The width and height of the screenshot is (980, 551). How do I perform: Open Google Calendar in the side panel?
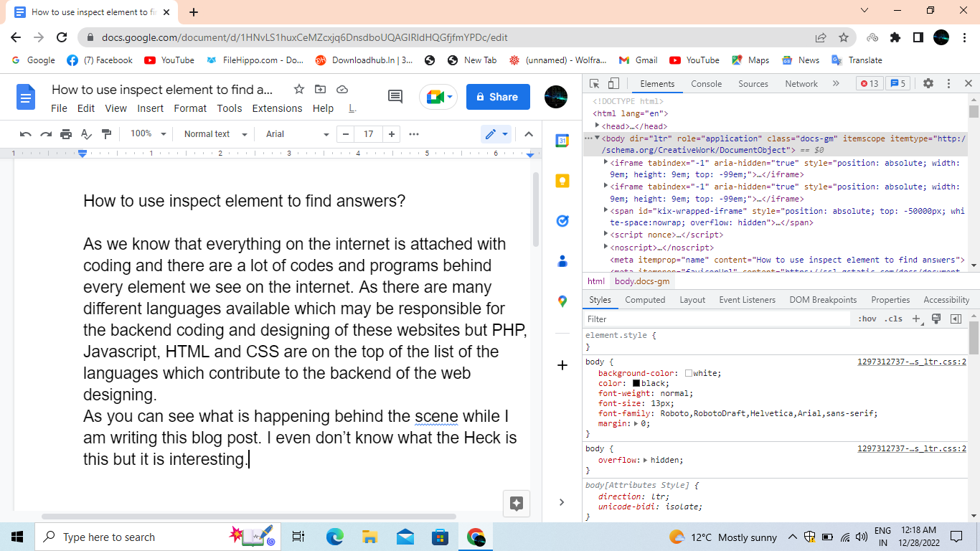pos(562,141)
